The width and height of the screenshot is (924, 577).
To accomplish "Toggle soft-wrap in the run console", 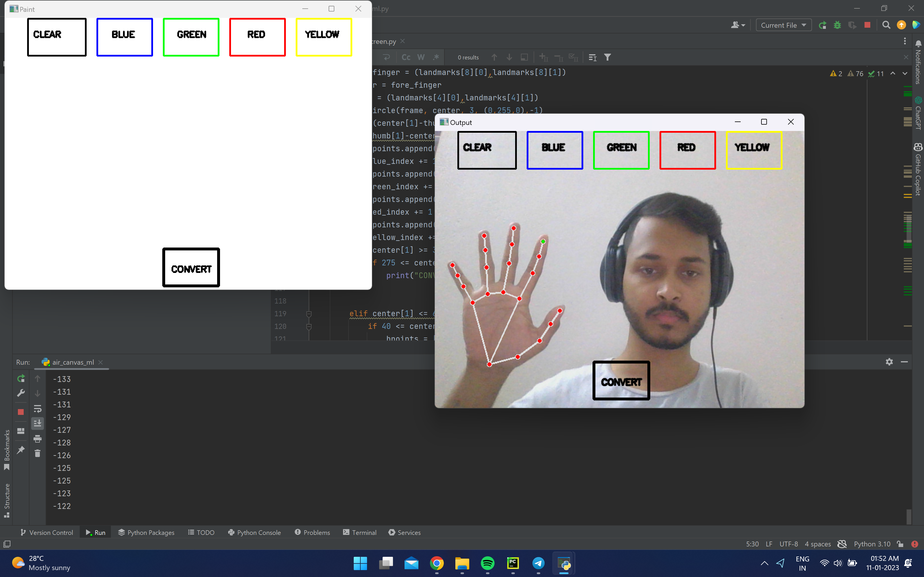I will click(x=38, y=408).
